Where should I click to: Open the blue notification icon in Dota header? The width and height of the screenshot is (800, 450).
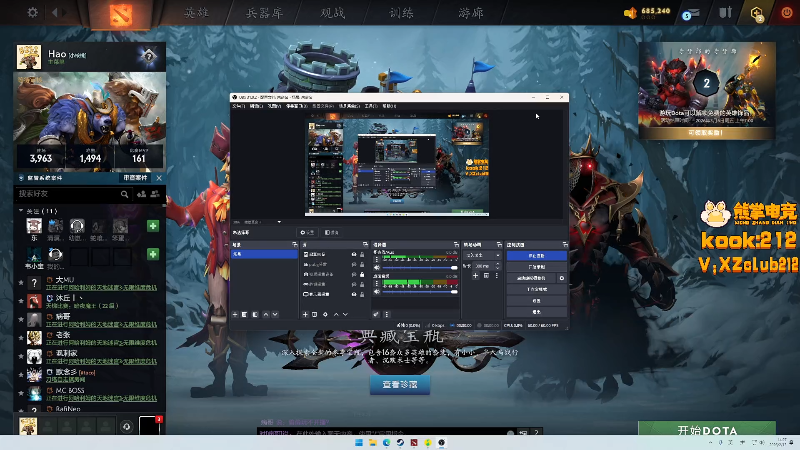tap(691, 14)
